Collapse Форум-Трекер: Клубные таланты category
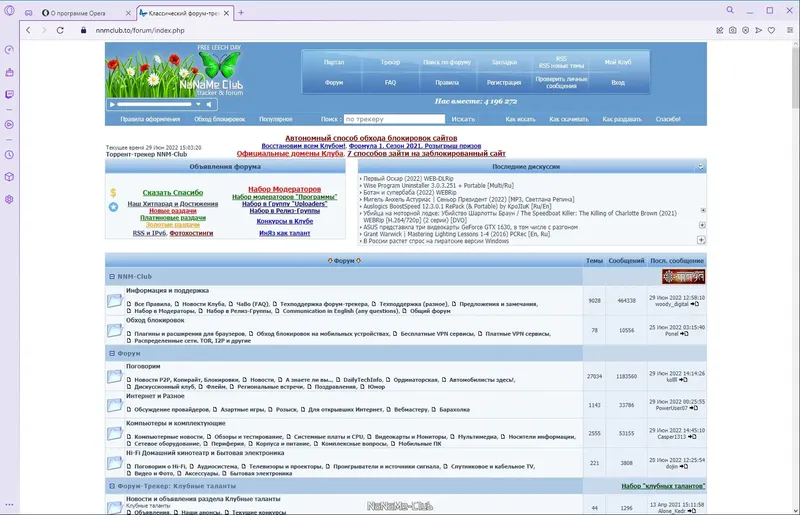800x515 pixels. [112, 486]
